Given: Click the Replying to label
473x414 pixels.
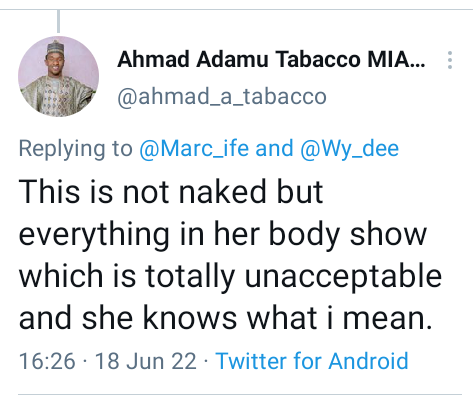Looking at the screenshot, I should pos(76,148).
